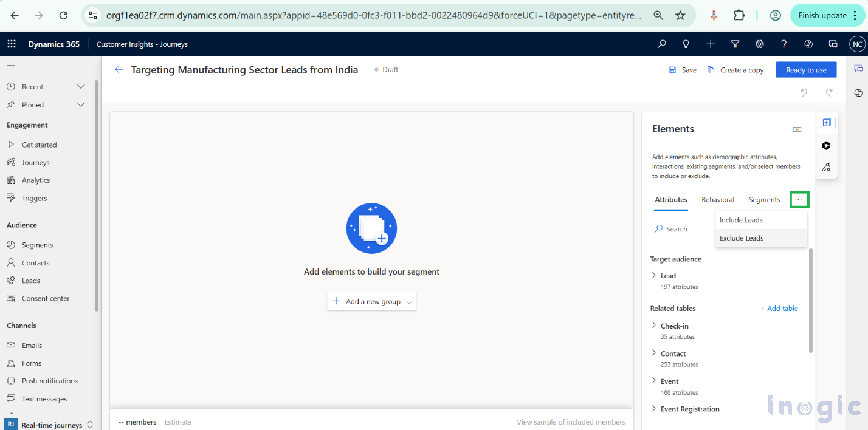Viewport: 868px width, 430px height.
Task: Expand the Contact related table
Action: coord(654,353)
